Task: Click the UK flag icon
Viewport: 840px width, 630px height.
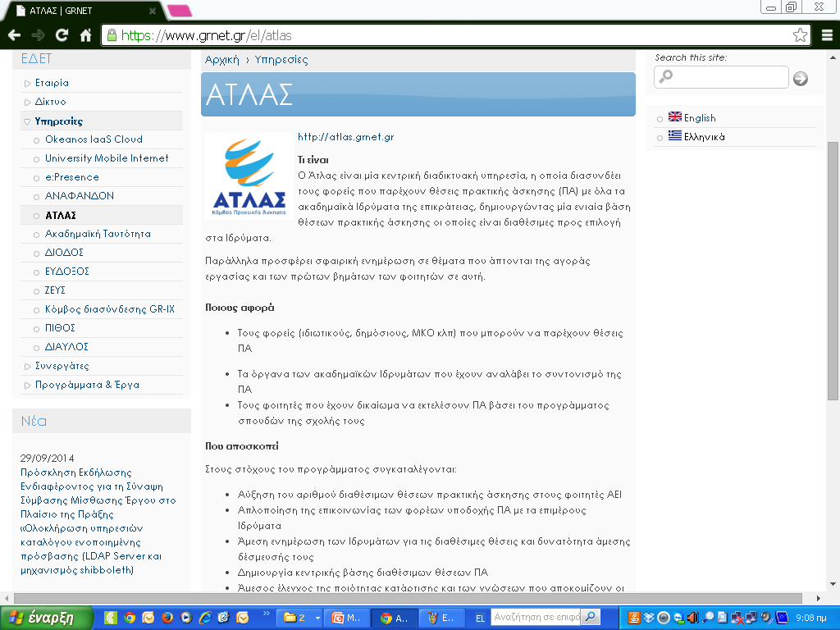Action: point(674,116)
